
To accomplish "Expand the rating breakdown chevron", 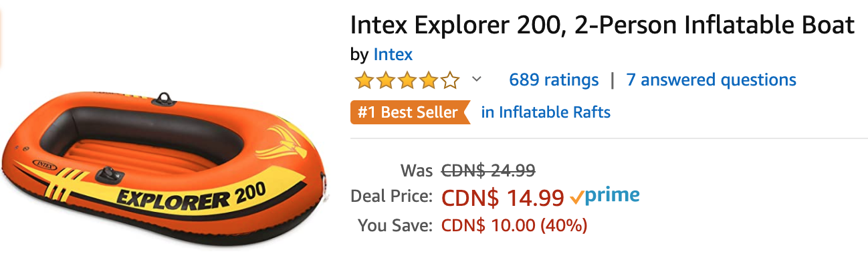I will (476, 80).
